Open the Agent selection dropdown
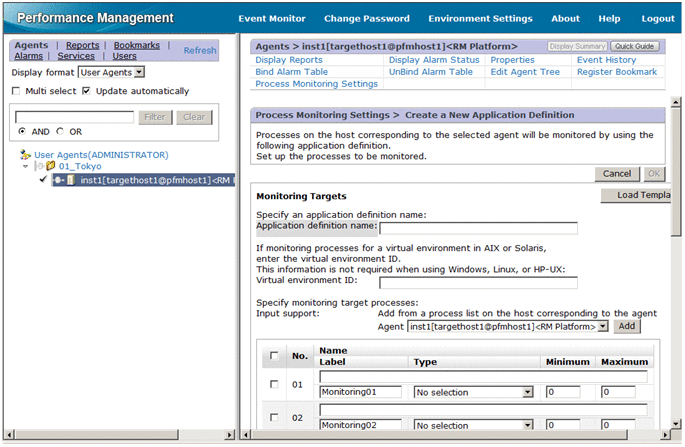 (x=508, y=326)
